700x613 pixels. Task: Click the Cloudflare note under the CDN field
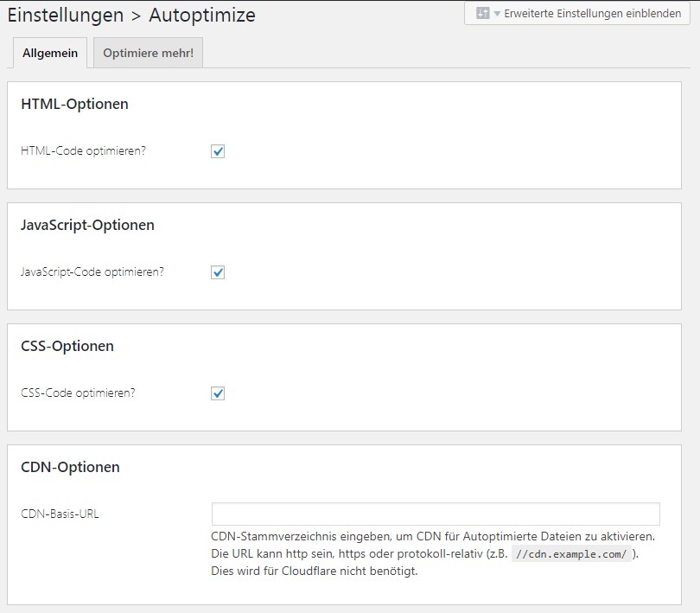pyautogui.click(x=315, y=571)
